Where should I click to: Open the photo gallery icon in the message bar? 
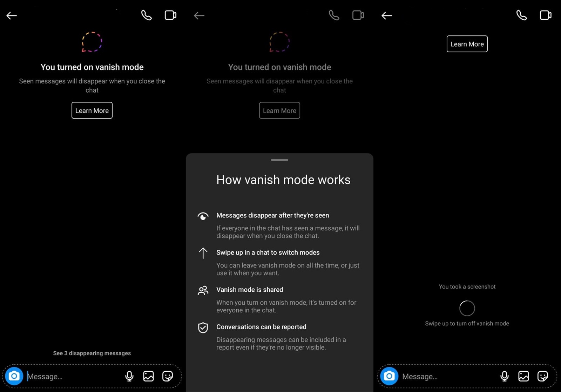tap(148, 376)
